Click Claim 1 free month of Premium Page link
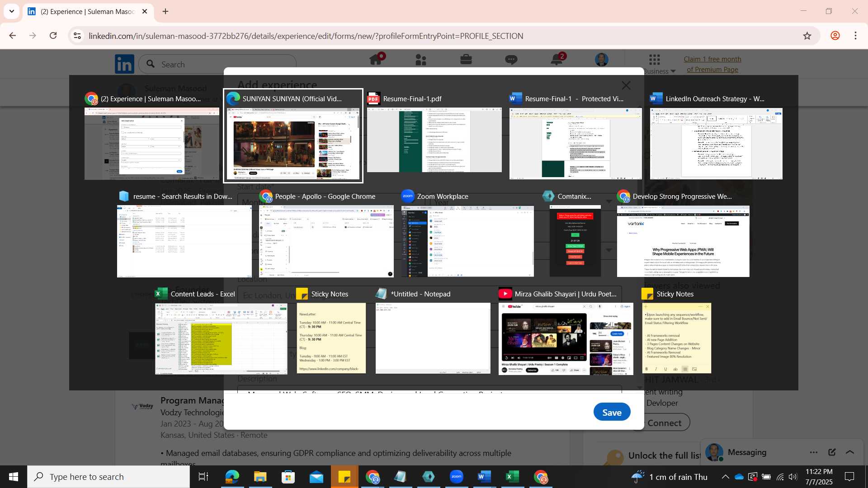The height and width of the screenshot is (488, 868). (x=712, y=64)
